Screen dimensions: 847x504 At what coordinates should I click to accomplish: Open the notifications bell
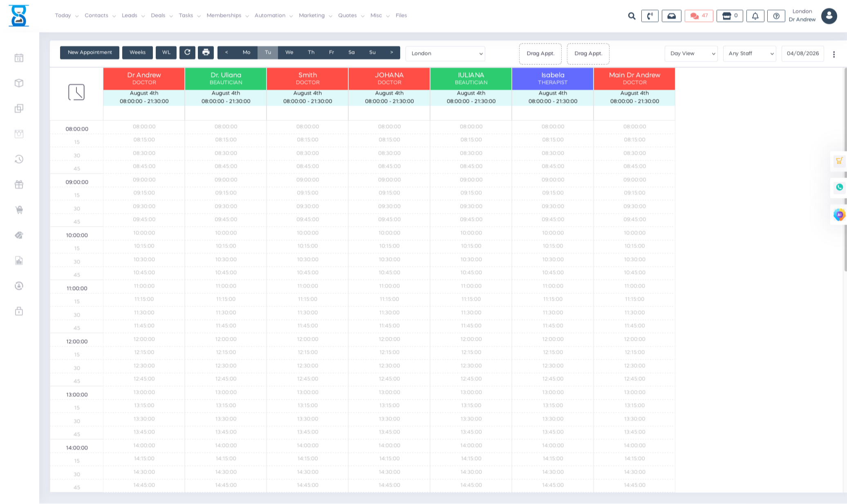(755, 16)
